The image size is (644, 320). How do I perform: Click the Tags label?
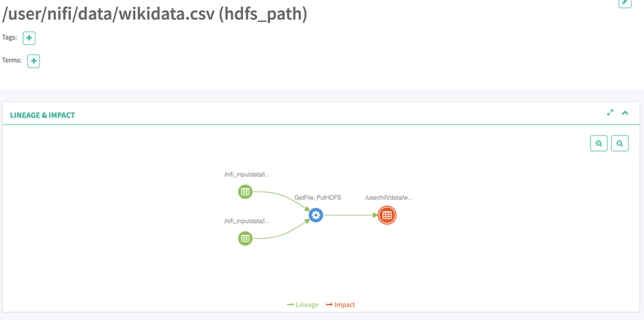[x=10, y=37]
